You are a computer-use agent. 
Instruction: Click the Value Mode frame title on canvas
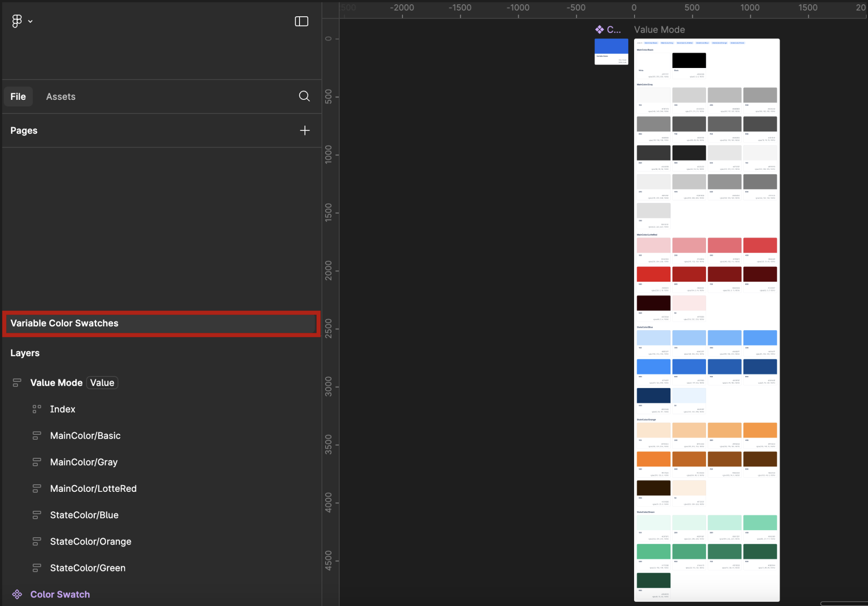(x=659, y=30)
